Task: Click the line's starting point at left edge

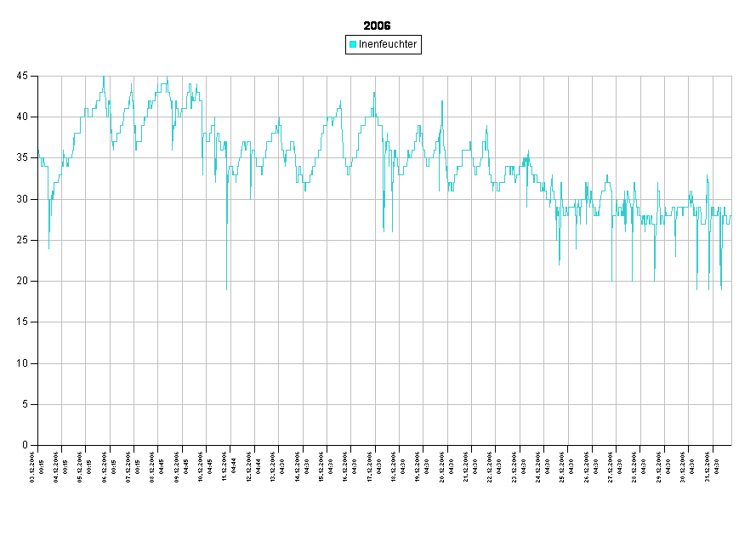Action: pyautogui.click(x=39, y=153)
